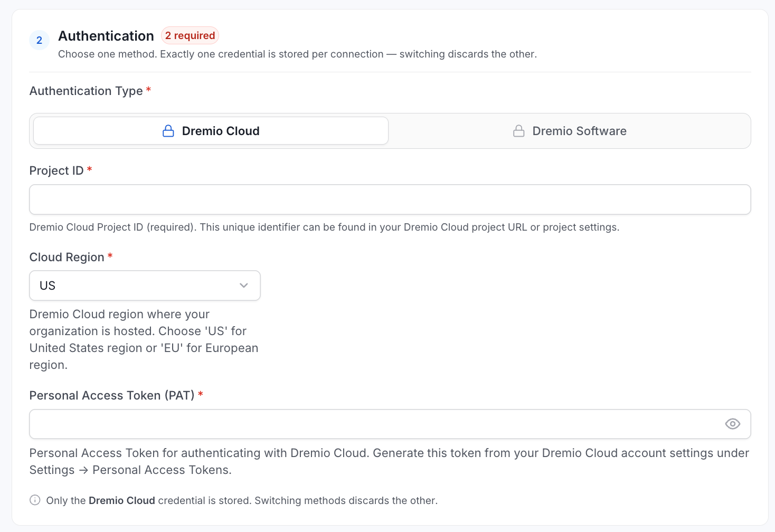Click the 'Personal Access Token (PAT)' label
775x532 pixels.
pyautogui.click(x=112, y=395)
